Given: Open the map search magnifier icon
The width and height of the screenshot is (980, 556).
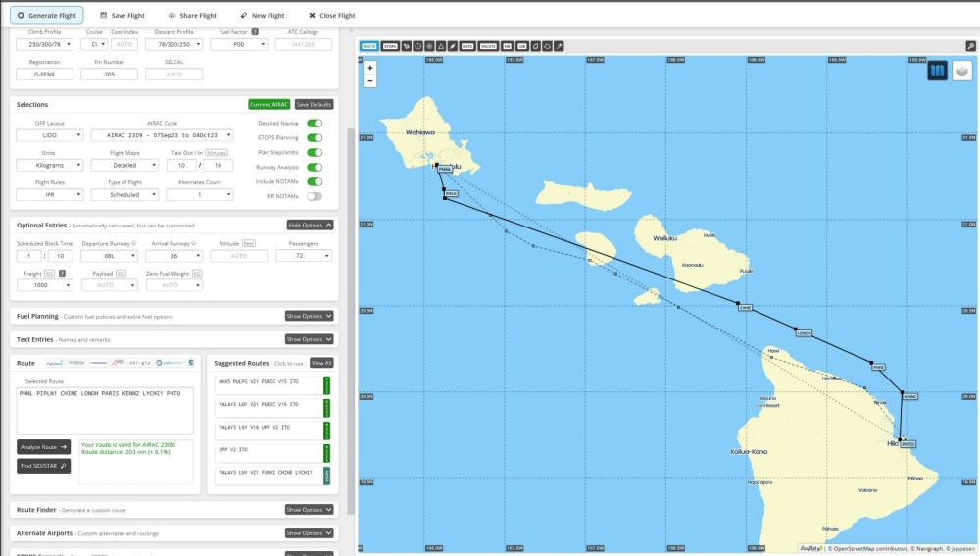Looking at the screenshot, I should point(970,46).
